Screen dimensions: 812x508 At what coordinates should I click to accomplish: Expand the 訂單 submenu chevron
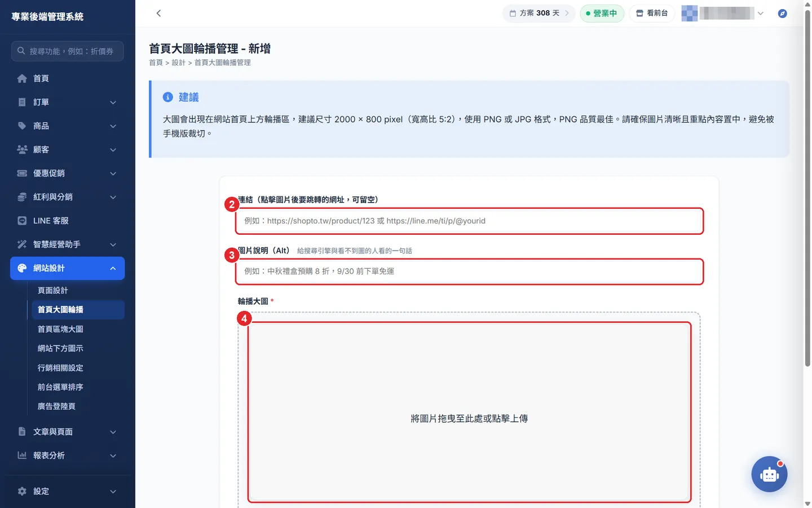[x=113, y=103]
